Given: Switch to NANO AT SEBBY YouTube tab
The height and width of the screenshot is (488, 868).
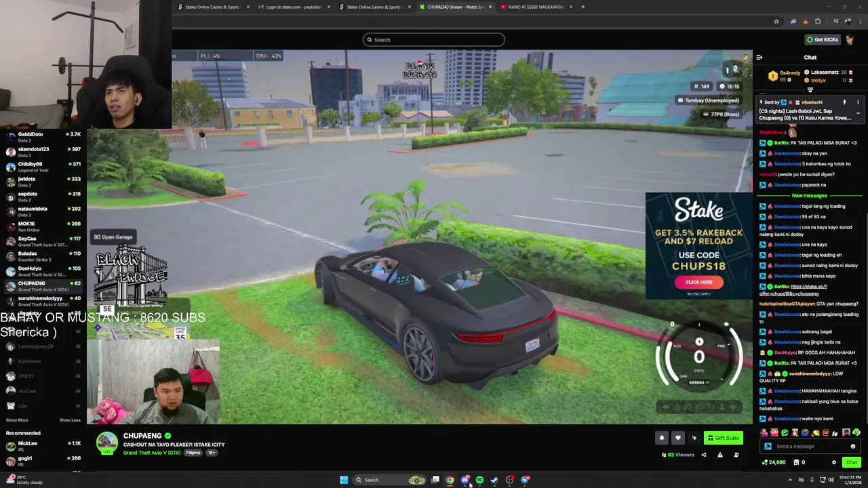Looking at the screenshot, I should point(536,7).
